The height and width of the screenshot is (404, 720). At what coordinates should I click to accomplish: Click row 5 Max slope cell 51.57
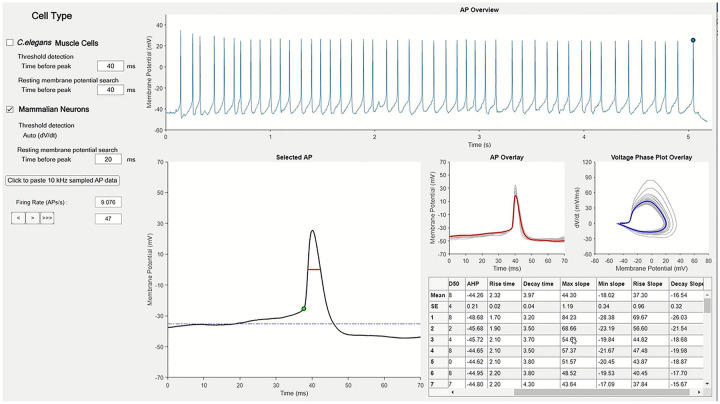tap(577, 362)
